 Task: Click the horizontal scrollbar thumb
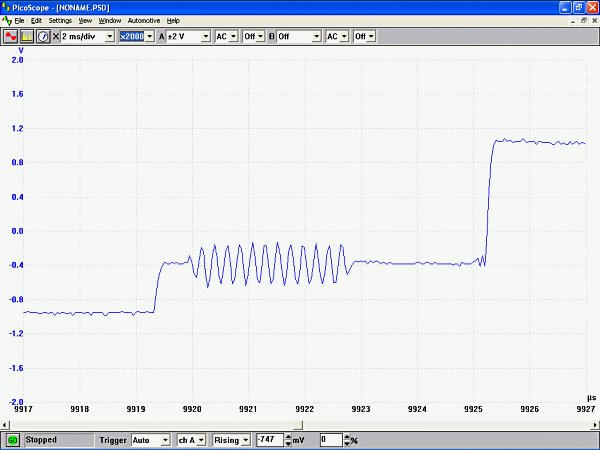[x=298, y=425]
